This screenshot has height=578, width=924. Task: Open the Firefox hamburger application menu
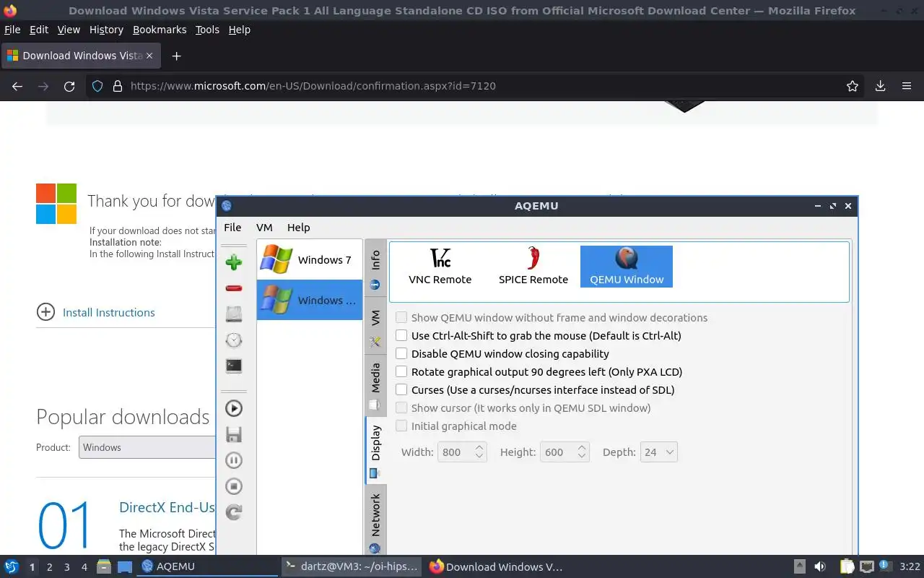pos(907,86)
